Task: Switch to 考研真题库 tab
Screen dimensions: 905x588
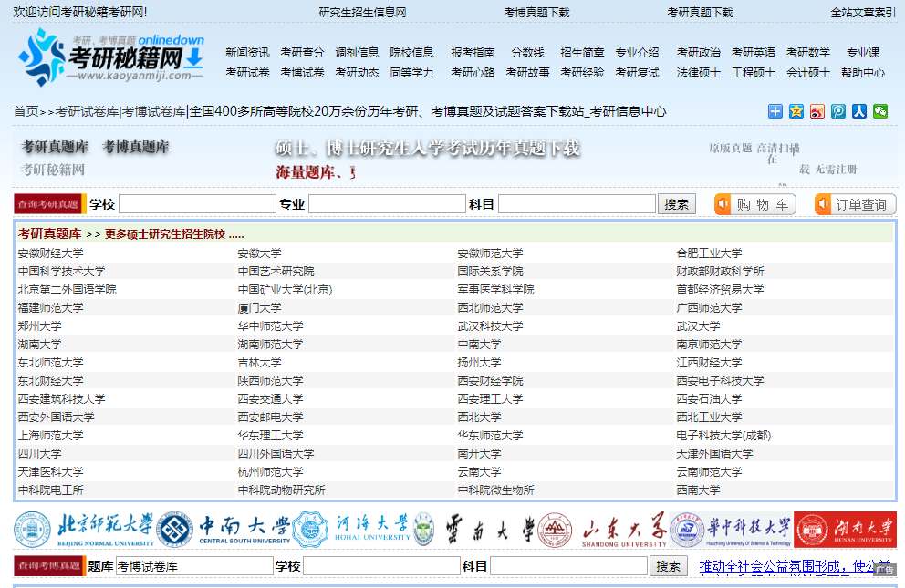Action: (55, 147)
